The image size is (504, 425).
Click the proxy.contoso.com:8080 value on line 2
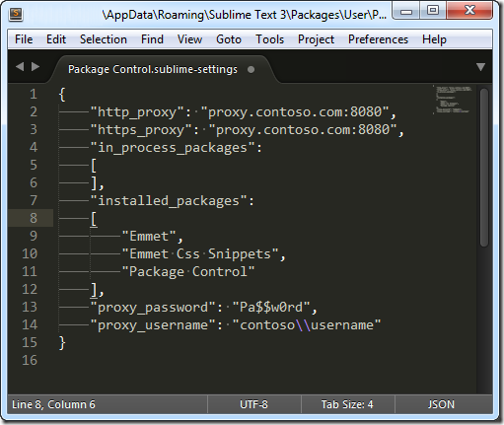295,112
